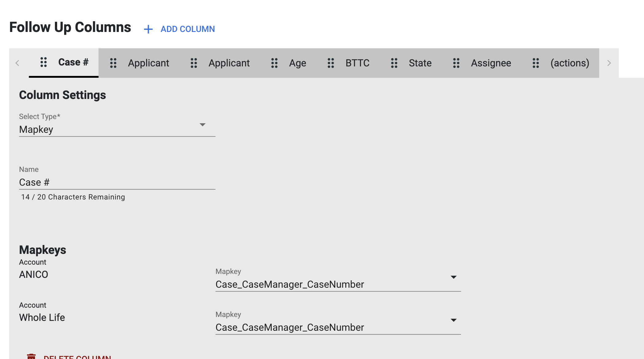Click drag handle on Age tab
This screenshot has height=359, width=644.
(274, 63)
